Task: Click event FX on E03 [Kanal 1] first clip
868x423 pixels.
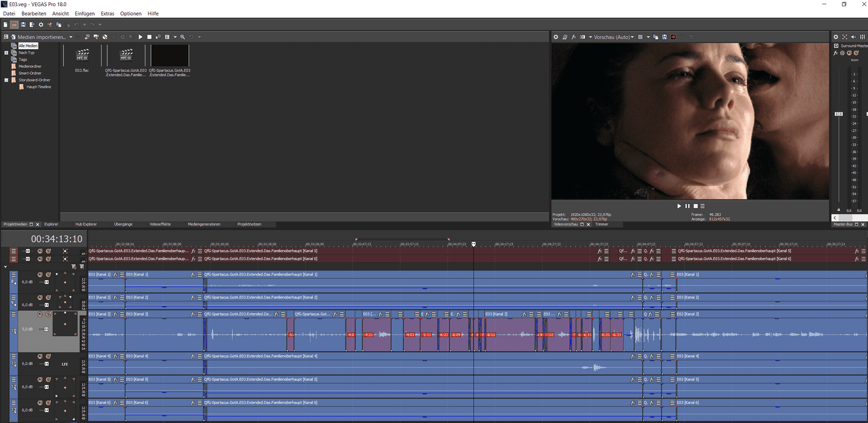Action: click(x=115, y=274)
